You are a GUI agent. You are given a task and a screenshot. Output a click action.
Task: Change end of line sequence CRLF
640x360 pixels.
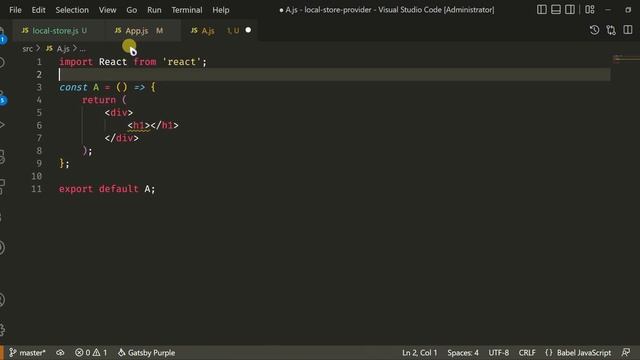(x=527, y=353)
